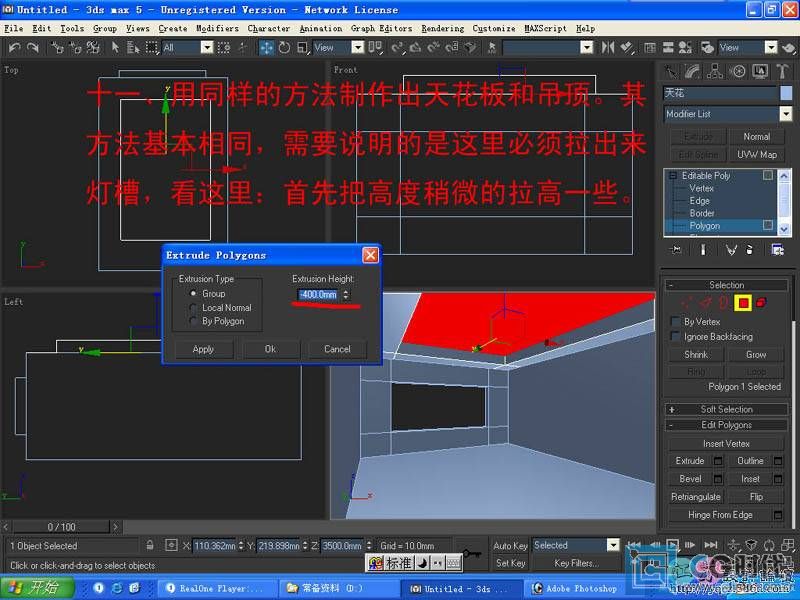The image size is (800, 600).
Task: Open the Display command panel tab
Action: 760,71
